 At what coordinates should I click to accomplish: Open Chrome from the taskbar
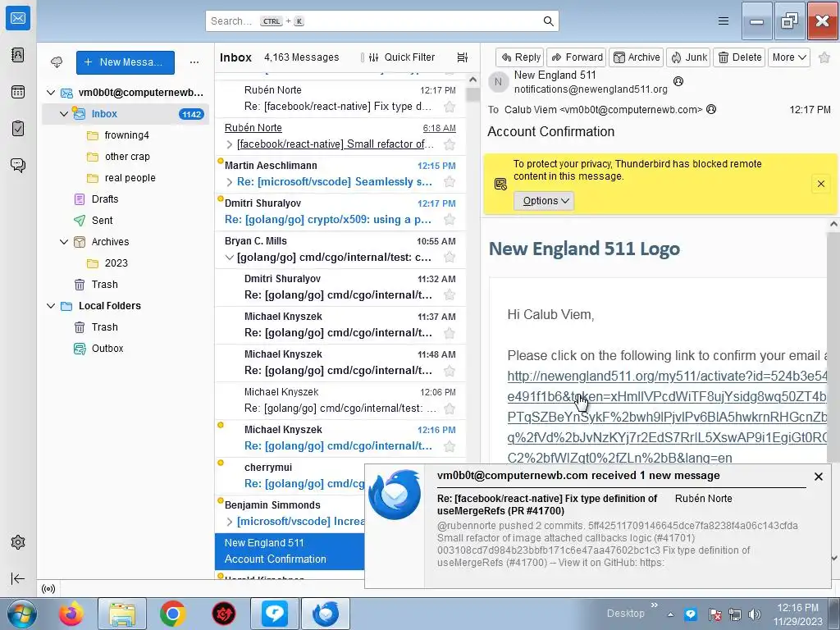pos(172,614)
